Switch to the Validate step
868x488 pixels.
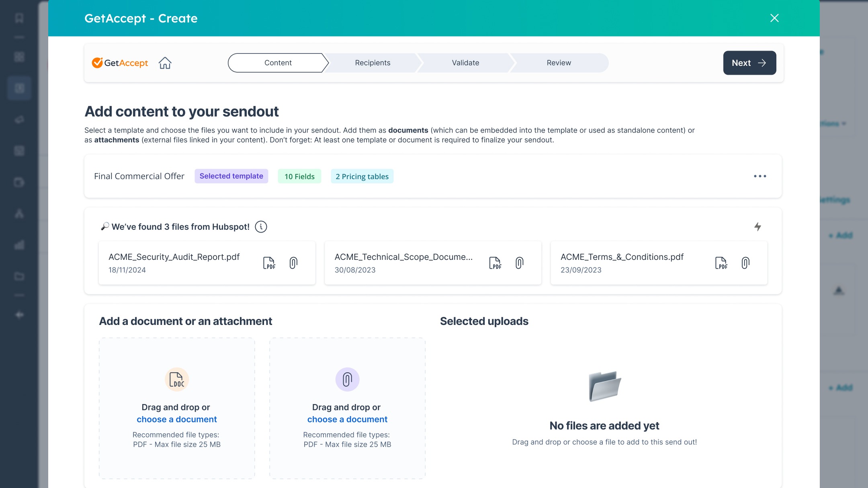coord(465,63)
